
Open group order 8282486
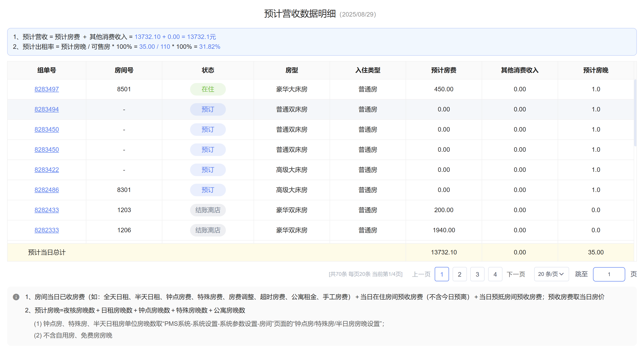pos(47,190)
